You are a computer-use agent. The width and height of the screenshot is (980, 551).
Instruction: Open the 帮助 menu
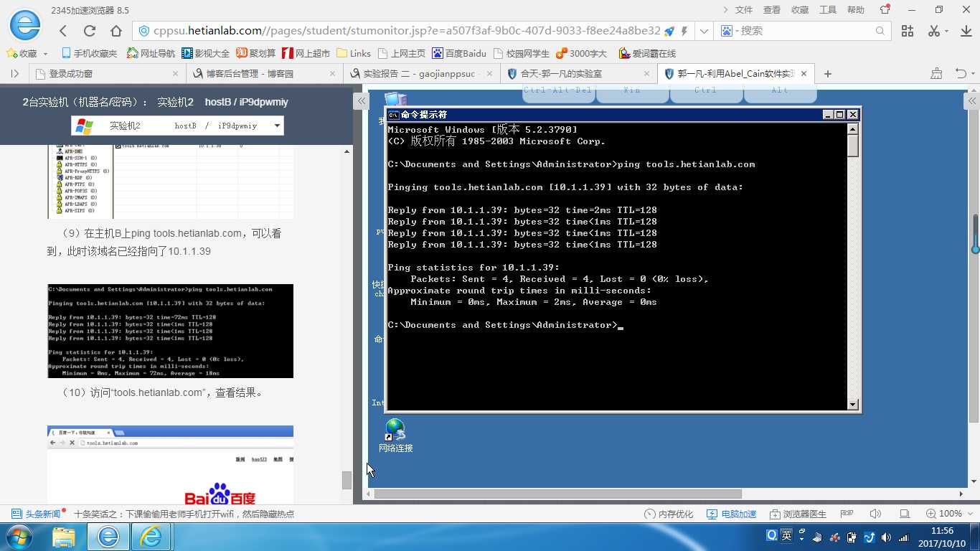856,10
